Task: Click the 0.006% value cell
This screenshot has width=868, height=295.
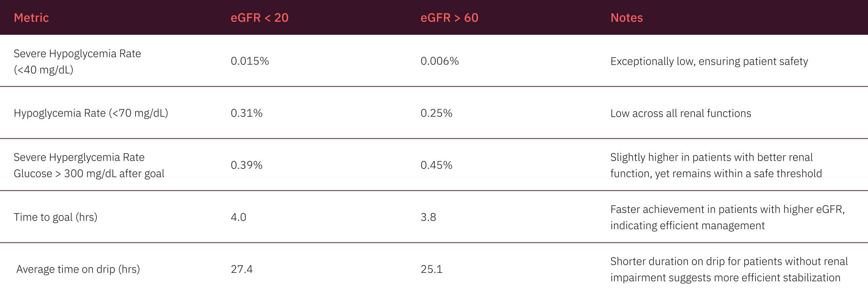Action: 439,61
